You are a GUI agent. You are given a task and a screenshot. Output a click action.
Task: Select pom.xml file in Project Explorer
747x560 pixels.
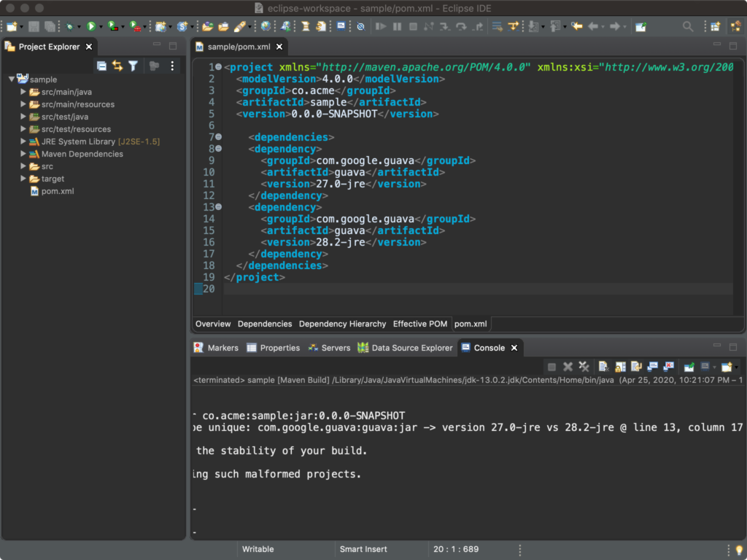coord(57,191)
